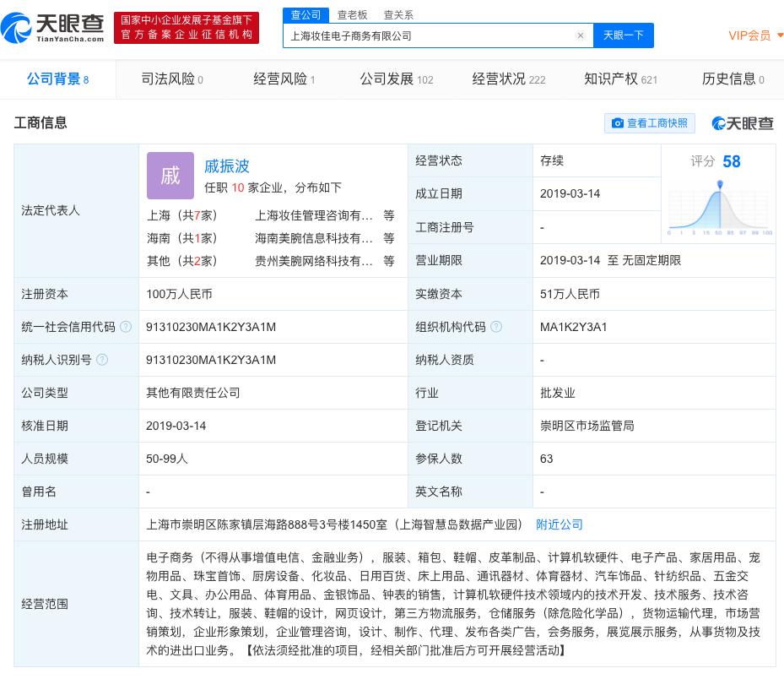Screen dimensions: 784x679
Task: Open the VIP会员 dropdown menu
Action: 755,35
